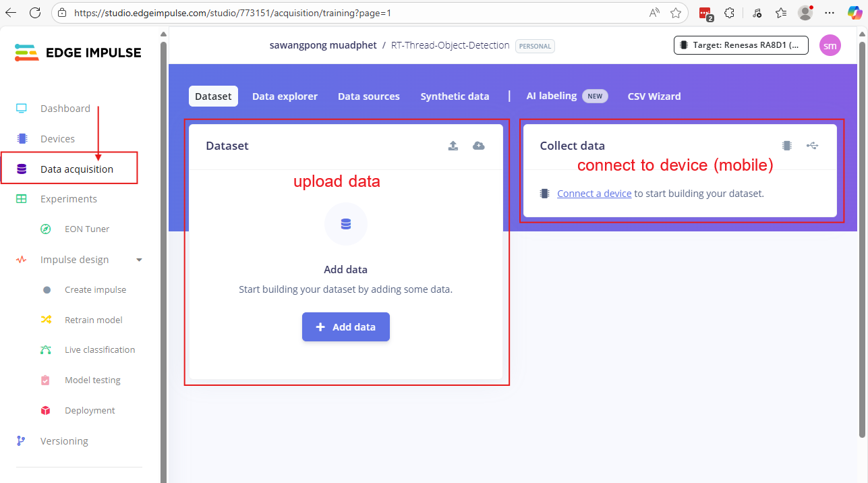This screenshot has height=483, width=868.
Task: Click the cloud upload icon in Dataset panel
Action: coord(478,146)
